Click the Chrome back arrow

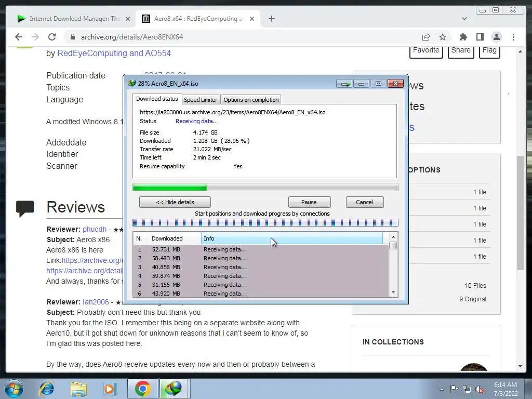coord(19,37)
